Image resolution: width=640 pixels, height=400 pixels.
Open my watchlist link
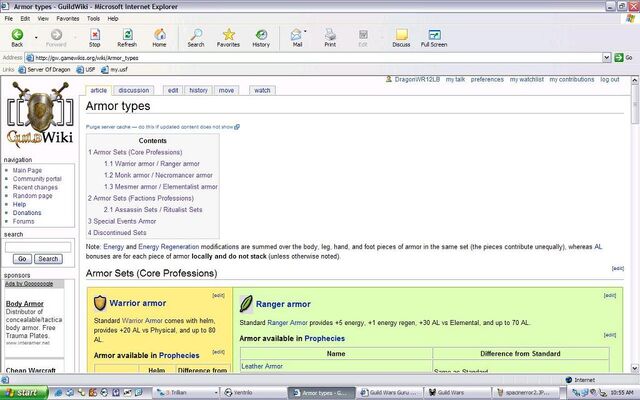527,79
